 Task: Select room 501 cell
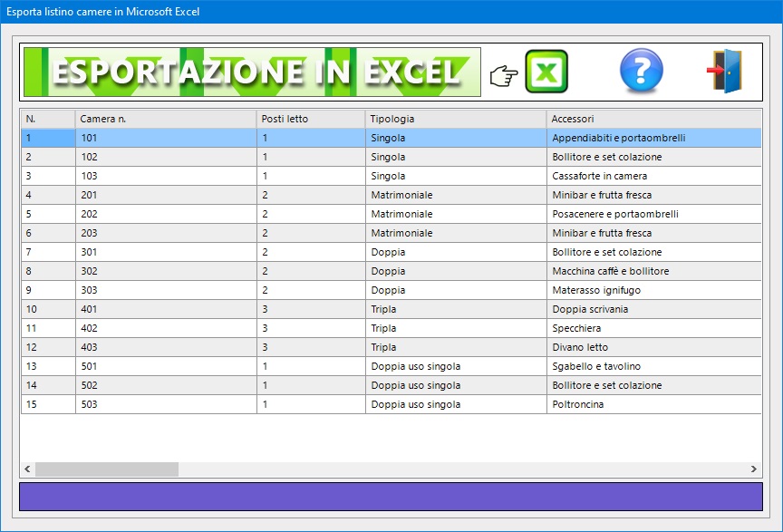click(x=166, y=366)
